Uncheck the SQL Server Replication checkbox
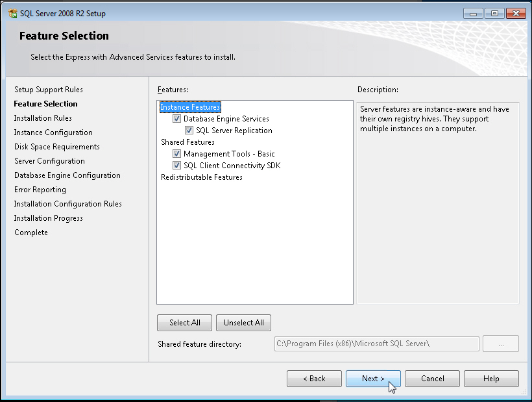 click(x=189, y=131)
